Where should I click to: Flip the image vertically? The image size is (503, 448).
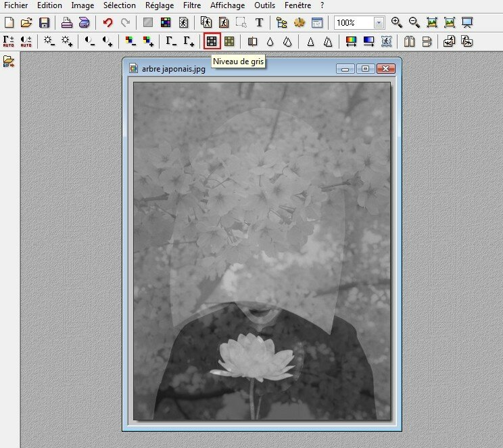coord(427,41)
